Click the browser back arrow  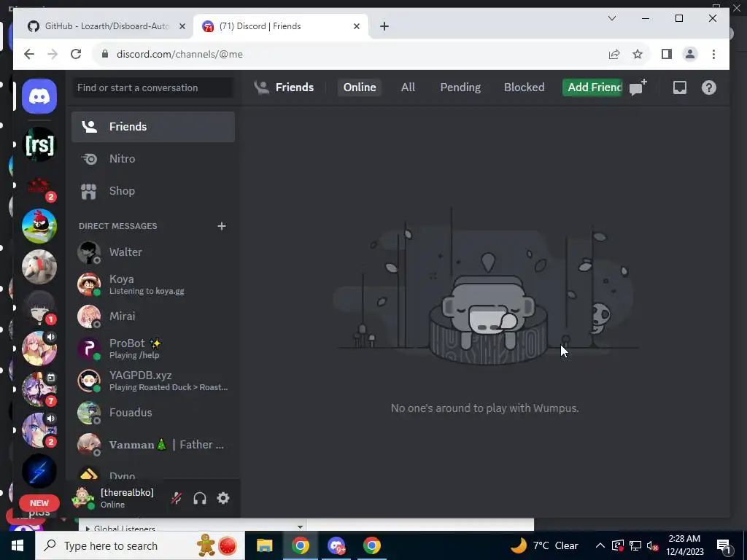pyautogui.click(x=29, y=54)
